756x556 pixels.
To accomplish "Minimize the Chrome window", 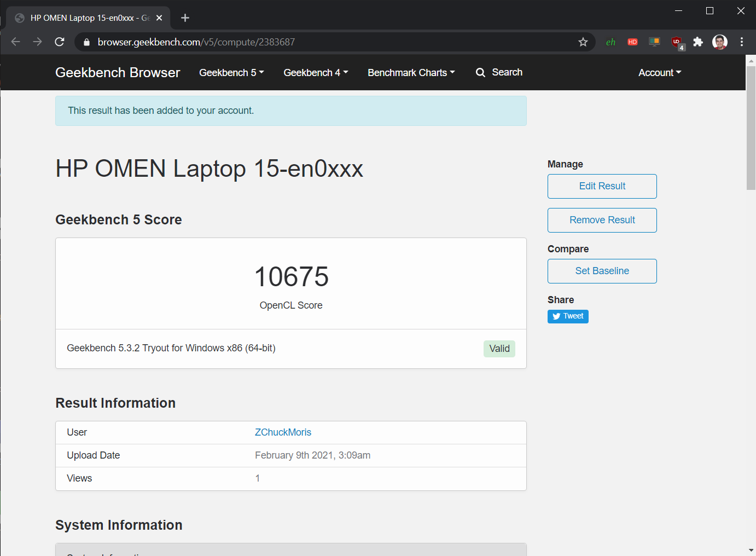I will 678,11.
